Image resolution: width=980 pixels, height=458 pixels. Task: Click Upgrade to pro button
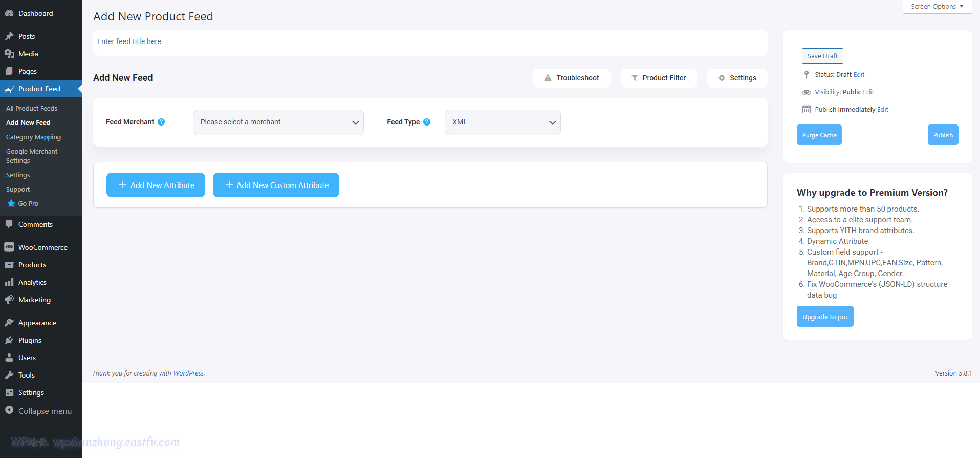coord(825,317)
